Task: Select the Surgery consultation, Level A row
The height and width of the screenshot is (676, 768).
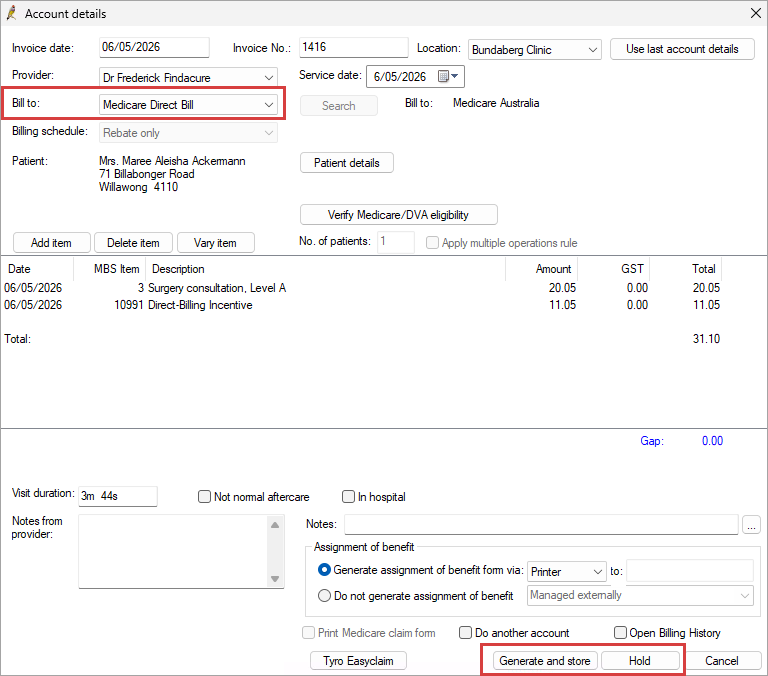Action: [362, 288]
